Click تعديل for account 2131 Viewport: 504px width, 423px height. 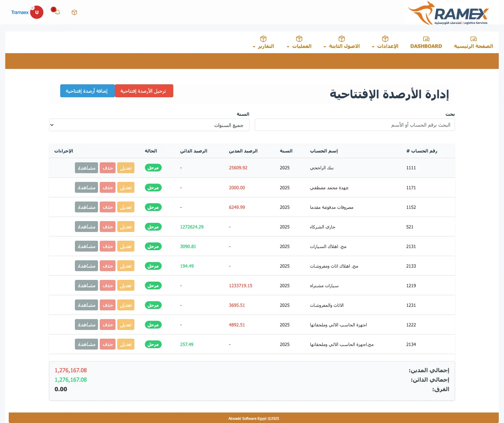pyautogui.click(x=126, y=246)
